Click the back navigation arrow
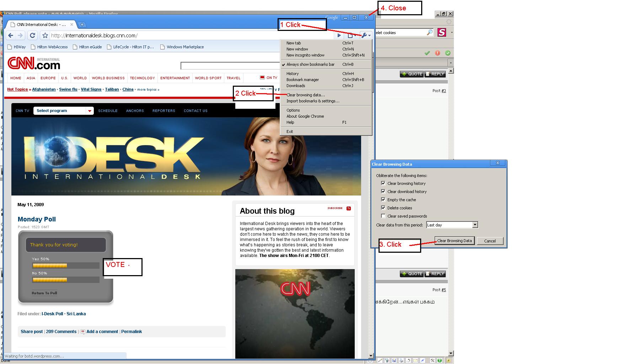The width and height of the screenshot is (622, 364). coord(11,35)
